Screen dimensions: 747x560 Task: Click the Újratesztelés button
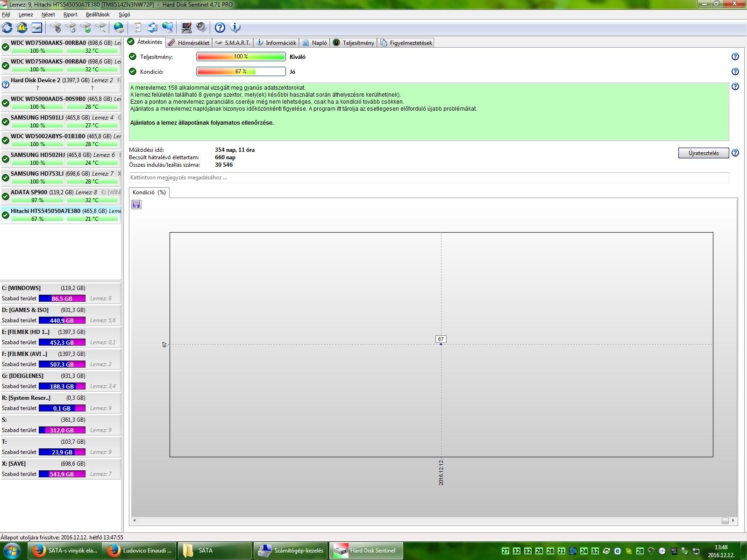tap(704, 153)
